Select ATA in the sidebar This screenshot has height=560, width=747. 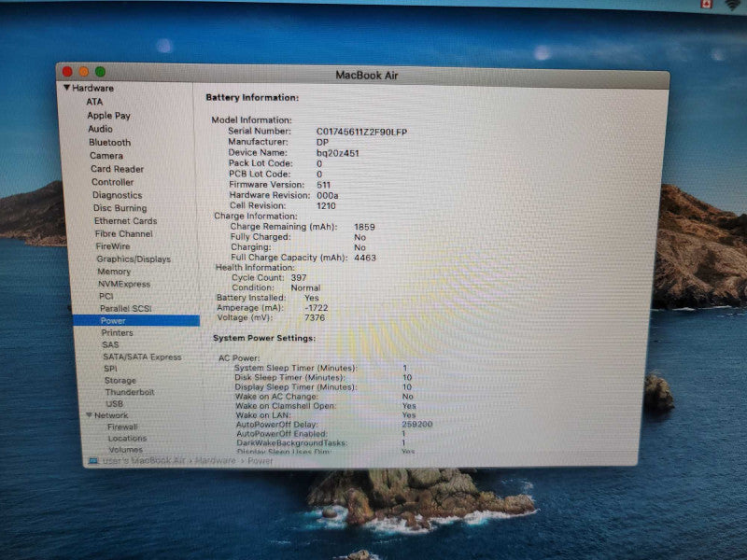(94, 102)
